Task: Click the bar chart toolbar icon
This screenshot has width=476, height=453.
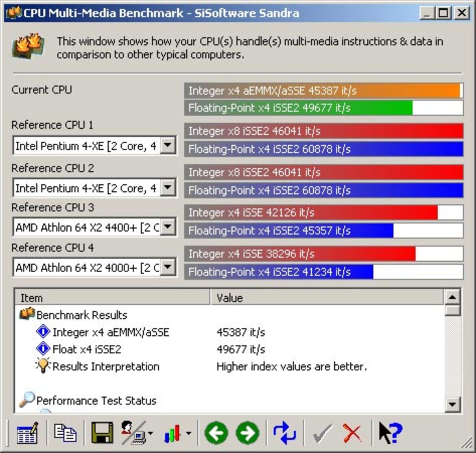Action: (x=173, y=433)
